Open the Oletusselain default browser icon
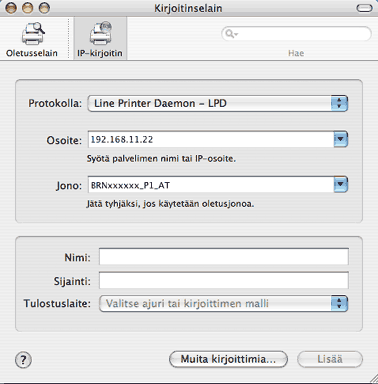This screenshot has height=384, width=378. coord(33,33)
